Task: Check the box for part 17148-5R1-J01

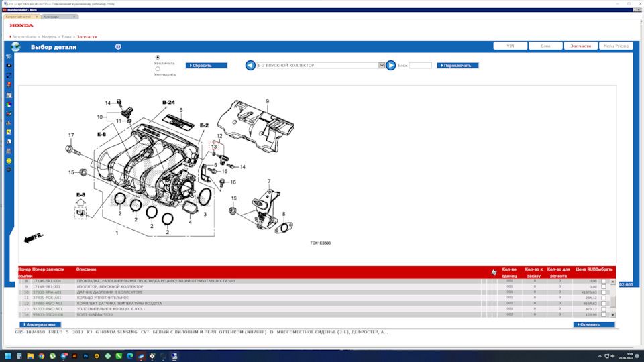Action: click(x=603, y=286)
